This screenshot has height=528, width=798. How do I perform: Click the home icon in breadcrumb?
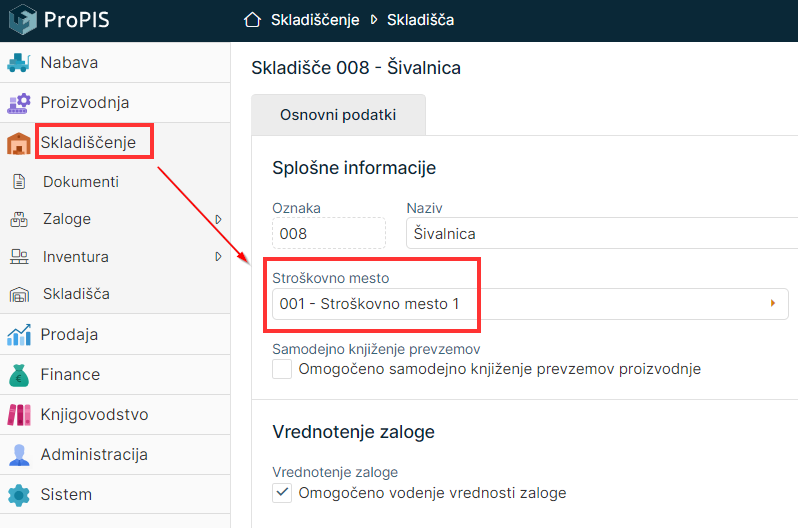252,20
